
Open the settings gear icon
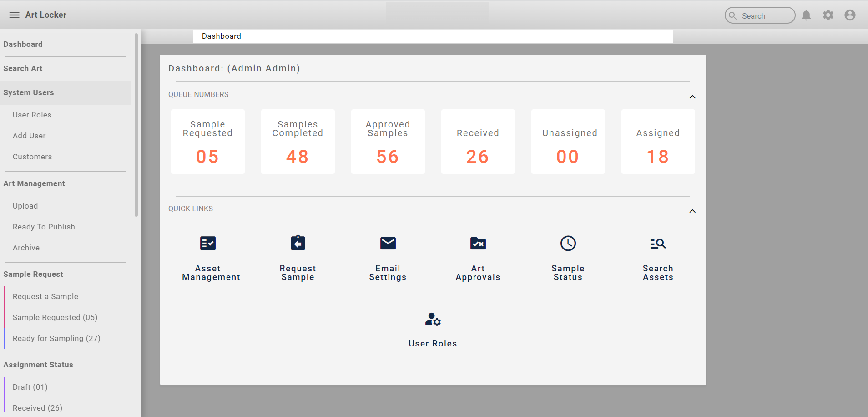pyautogui.click(x=828, y=15)
